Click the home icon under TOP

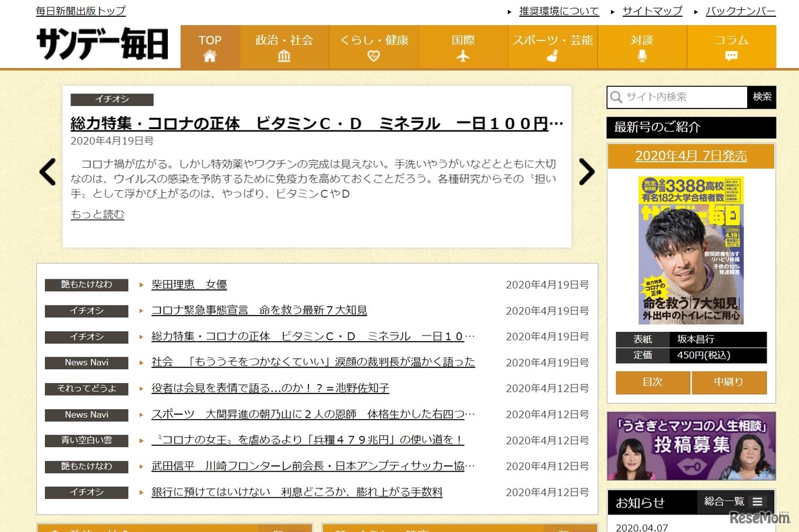[x=210, y=56]
